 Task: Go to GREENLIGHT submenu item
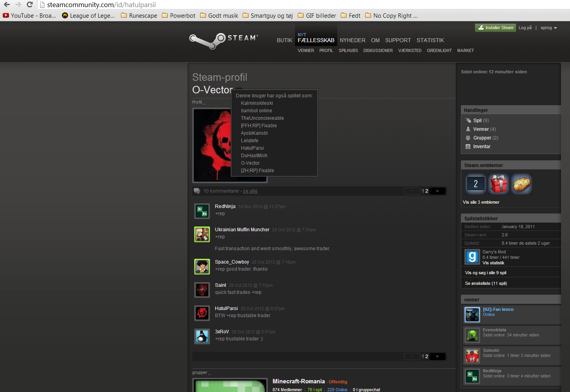[439, 50]
